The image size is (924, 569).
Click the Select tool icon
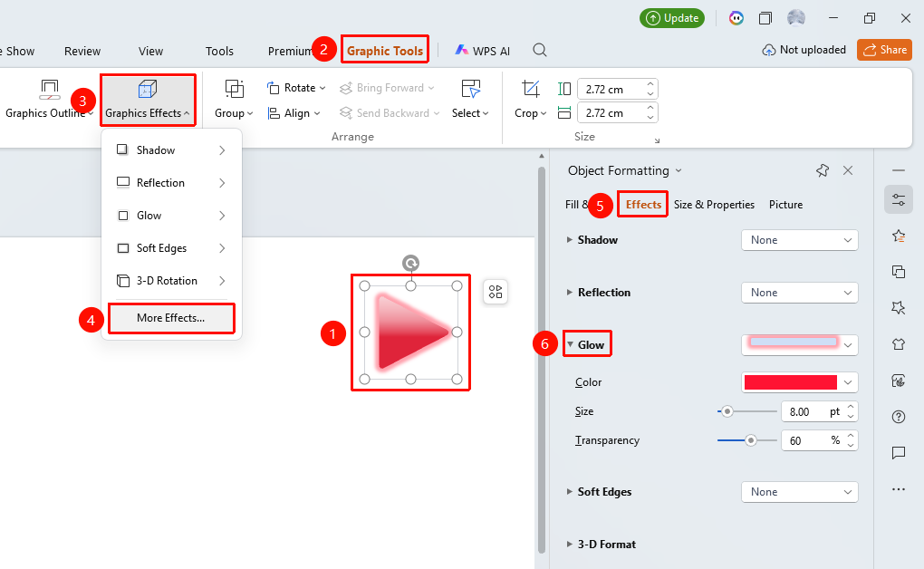pos(470,89)
